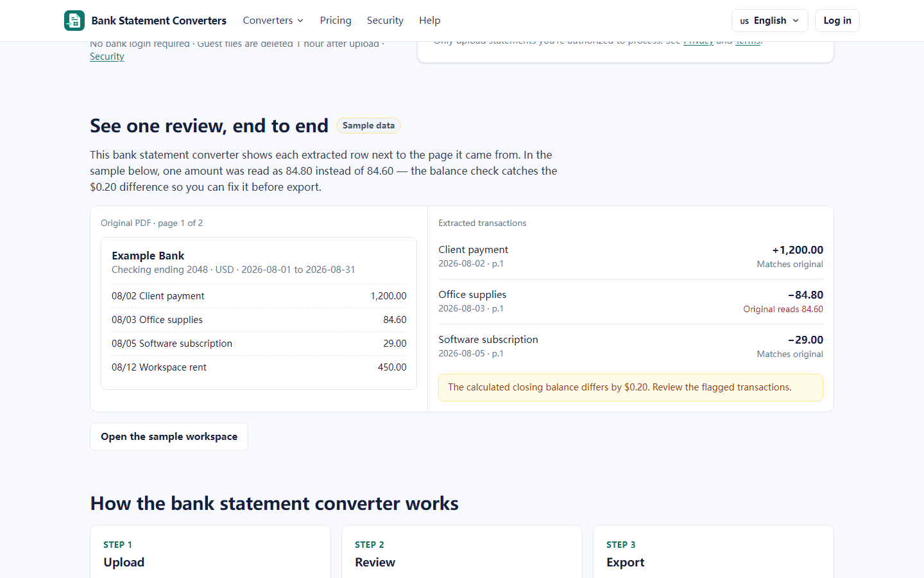This screenshot has width=924, height=578.
Task: Click the Step 2 Review card
Action: coord(462,552)
